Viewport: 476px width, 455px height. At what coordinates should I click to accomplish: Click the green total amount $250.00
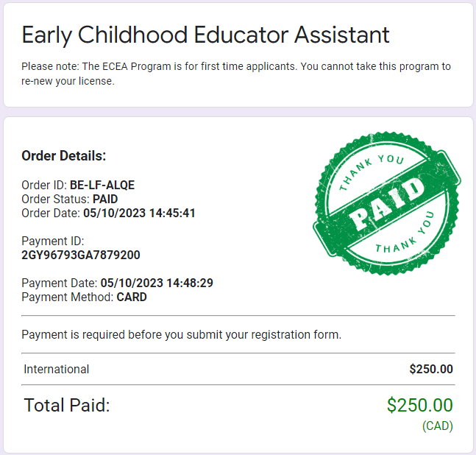pyautogui.click(x=420, y=405)
